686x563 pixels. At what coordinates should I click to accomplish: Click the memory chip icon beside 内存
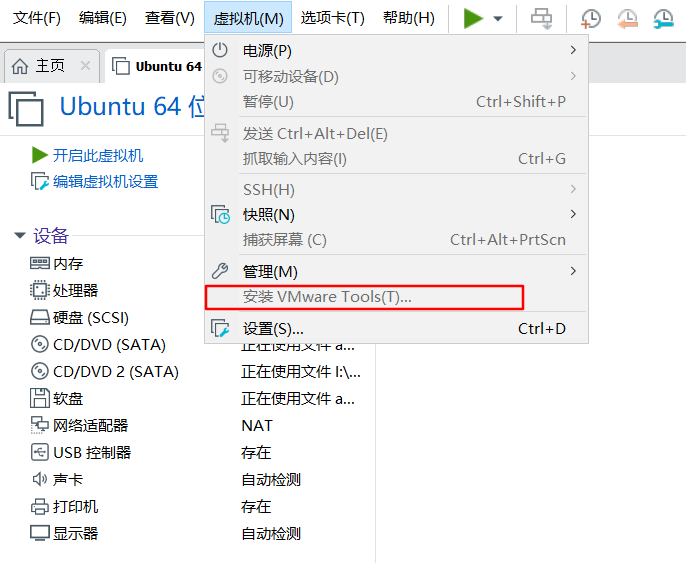(39, 263)
